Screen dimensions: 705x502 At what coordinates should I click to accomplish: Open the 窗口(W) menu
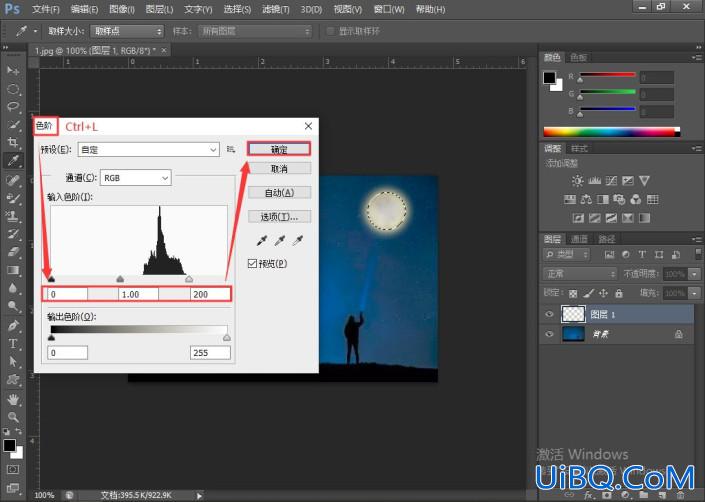point(389,9)
